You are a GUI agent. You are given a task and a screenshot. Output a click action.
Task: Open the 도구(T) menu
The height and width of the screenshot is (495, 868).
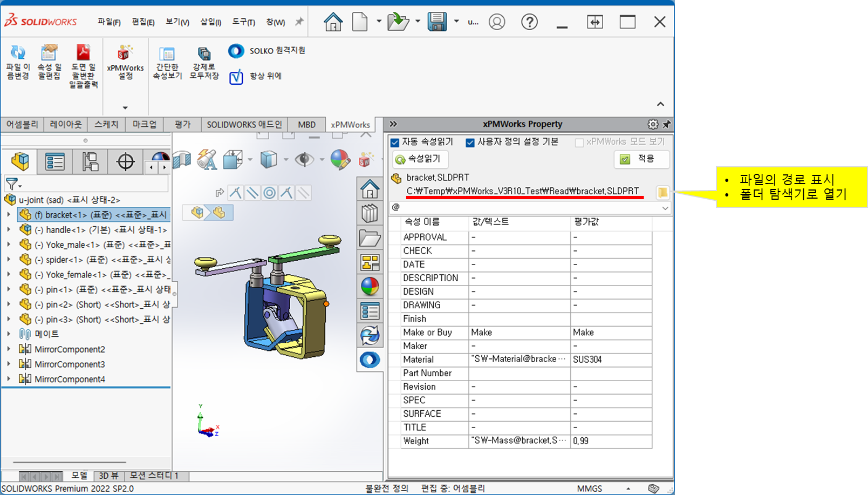pos(243,22)
